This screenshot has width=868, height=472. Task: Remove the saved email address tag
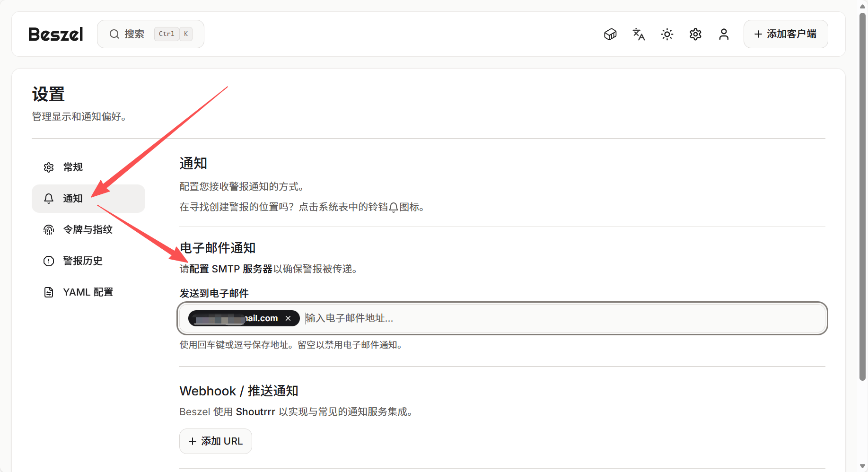coord(288,318)
